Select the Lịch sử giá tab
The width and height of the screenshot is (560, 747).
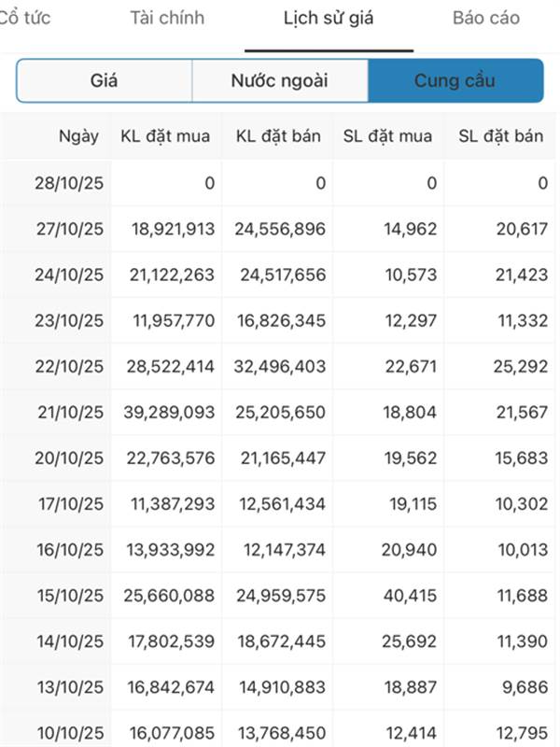click(x=329, y=19)
